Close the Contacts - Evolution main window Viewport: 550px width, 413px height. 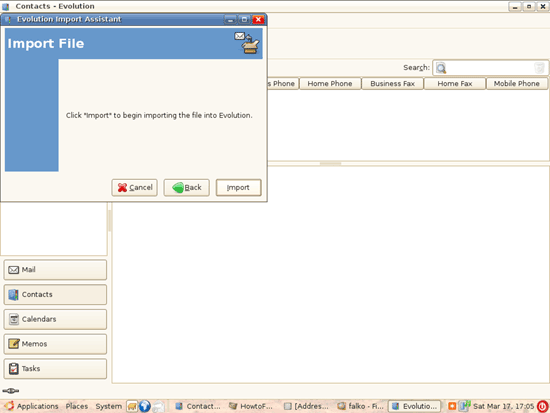[x=543, y=6]
